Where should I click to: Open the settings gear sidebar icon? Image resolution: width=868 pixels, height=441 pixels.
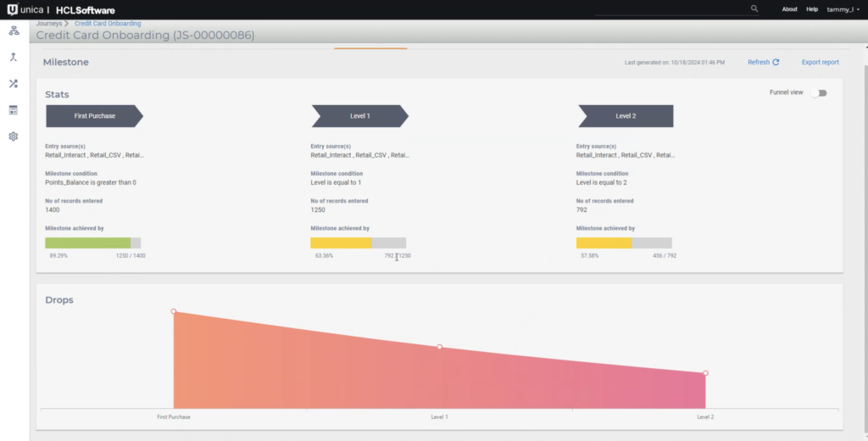(x=14, y=137)
